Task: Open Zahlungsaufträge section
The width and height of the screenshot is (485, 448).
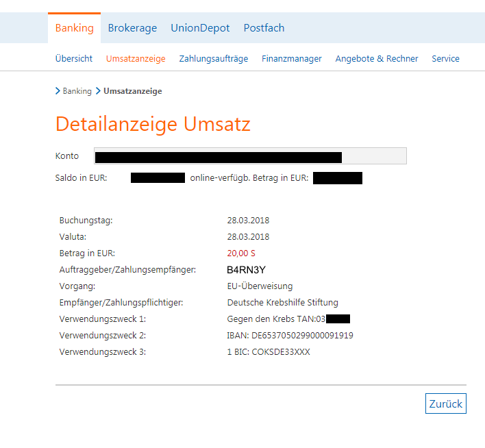Action: (214, 58)
